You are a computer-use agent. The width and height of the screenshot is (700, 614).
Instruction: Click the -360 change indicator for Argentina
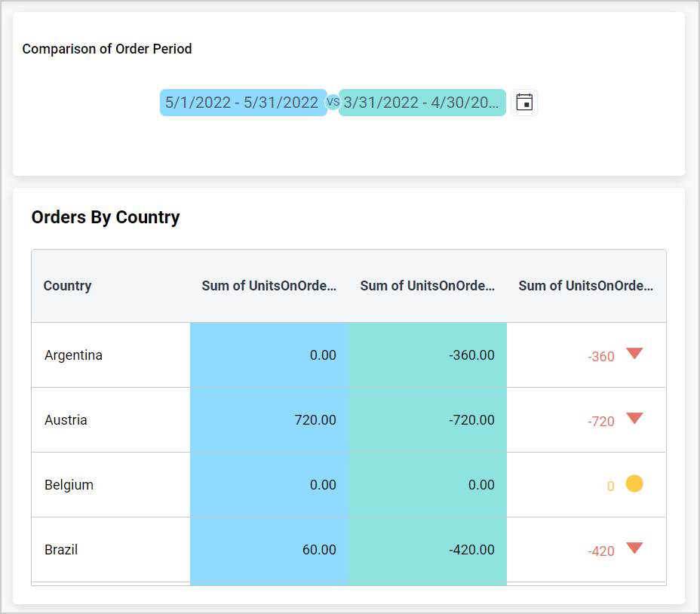[x=600, y=357]
